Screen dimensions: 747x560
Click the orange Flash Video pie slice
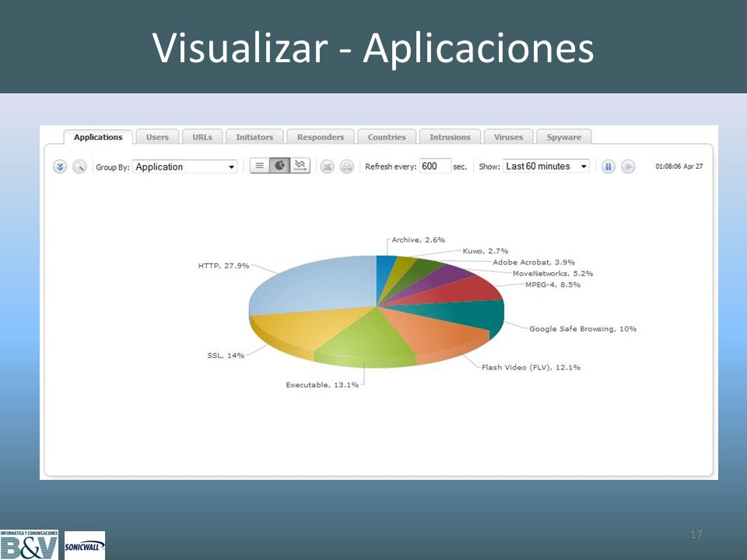click(x=433, y=334)
